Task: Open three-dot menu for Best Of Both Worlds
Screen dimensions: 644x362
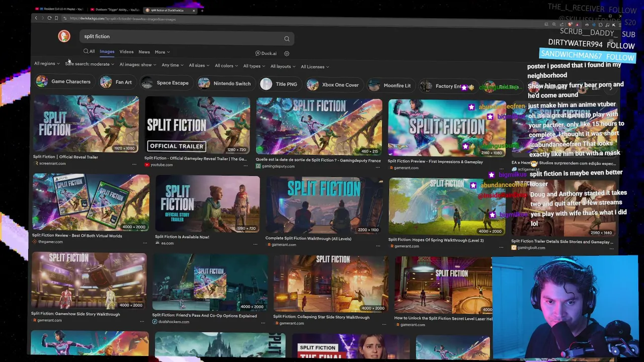Action: [145, 243]
